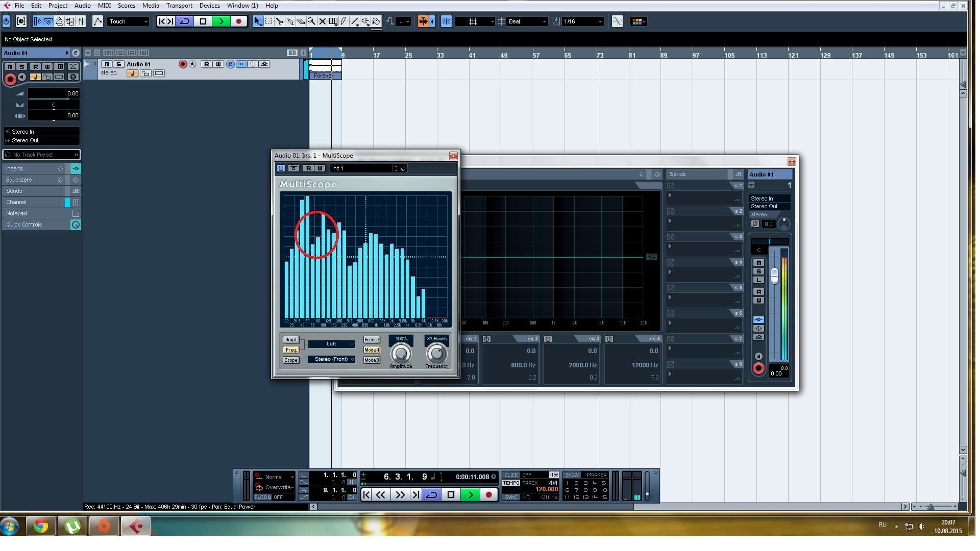The width and height of the screenshot is (980, 551).
Task: Select the Forever audio clip
Action: pyautogui.click(x=325, y=69)
